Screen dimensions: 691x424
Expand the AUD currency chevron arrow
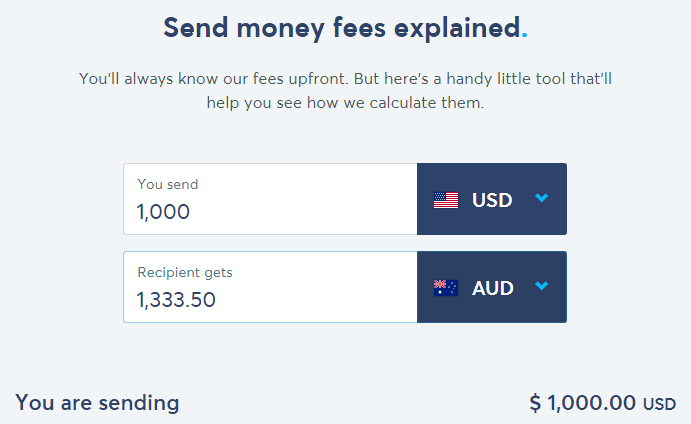tap(542, 286)
